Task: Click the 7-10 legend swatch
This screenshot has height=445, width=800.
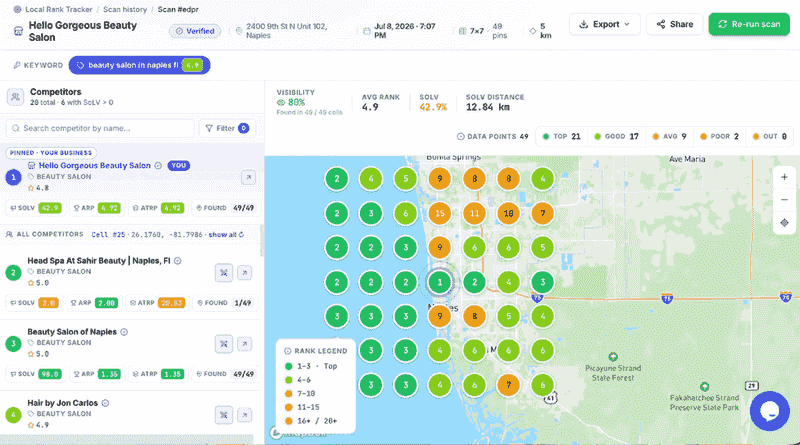Action: click(288, 393)
